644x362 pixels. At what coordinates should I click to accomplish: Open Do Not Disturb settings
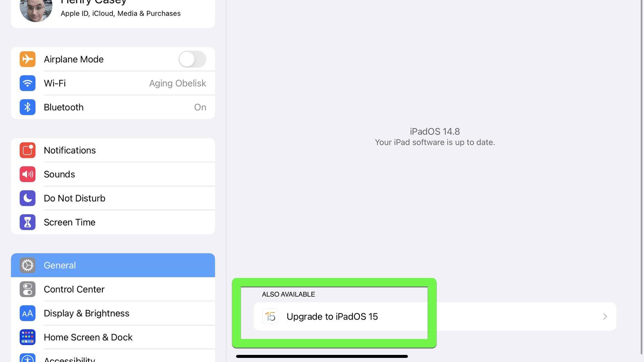click(113, 198)
